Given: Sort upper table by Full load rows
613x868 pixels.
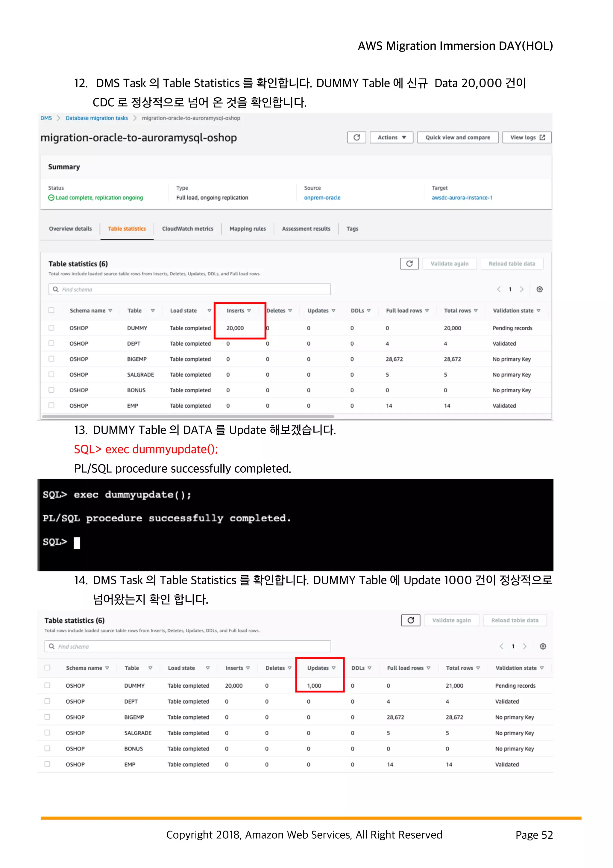Looking at the screenshot, I should tap(427, 311).
